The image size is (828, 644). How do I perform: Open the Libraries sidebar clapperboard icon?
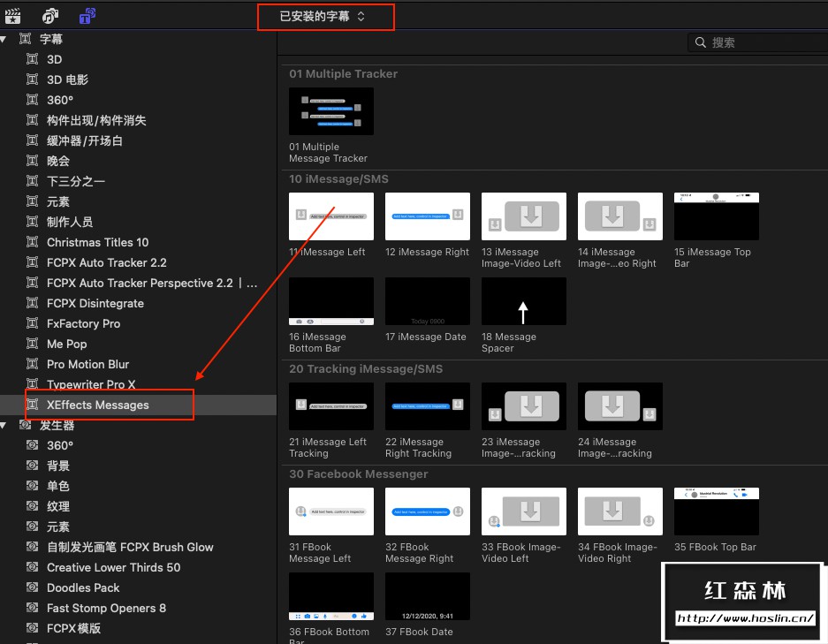tap(12, 16)
